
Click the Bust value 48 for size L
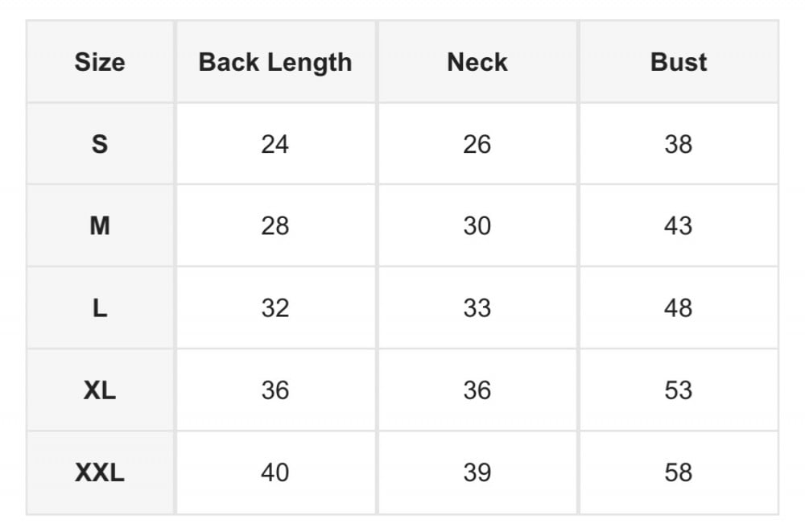click(679, 308)
